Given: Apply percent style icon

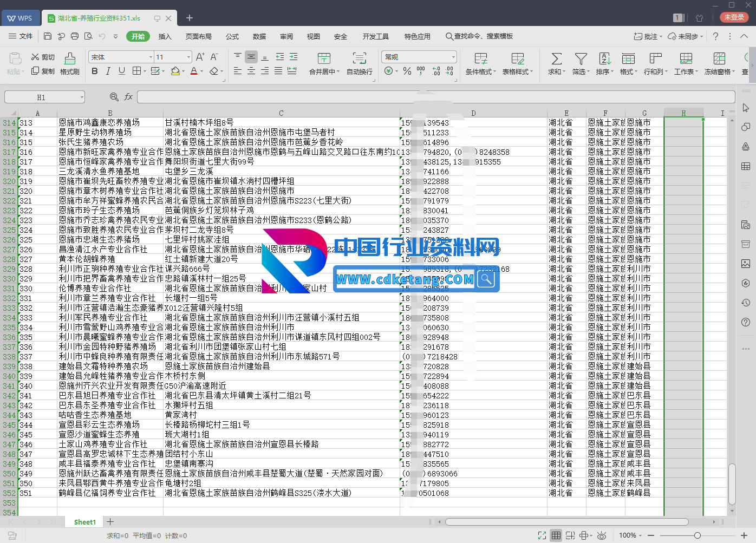Looking at the screenshot, I should tap(407, 71).
